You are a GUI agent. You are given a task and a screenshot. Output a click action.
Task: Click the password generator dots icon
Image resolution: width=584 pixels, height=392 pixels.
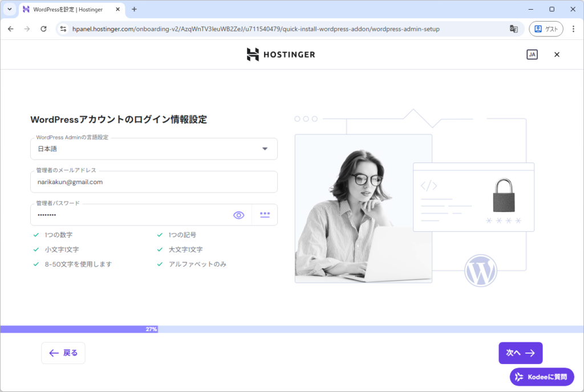[265, 215]
